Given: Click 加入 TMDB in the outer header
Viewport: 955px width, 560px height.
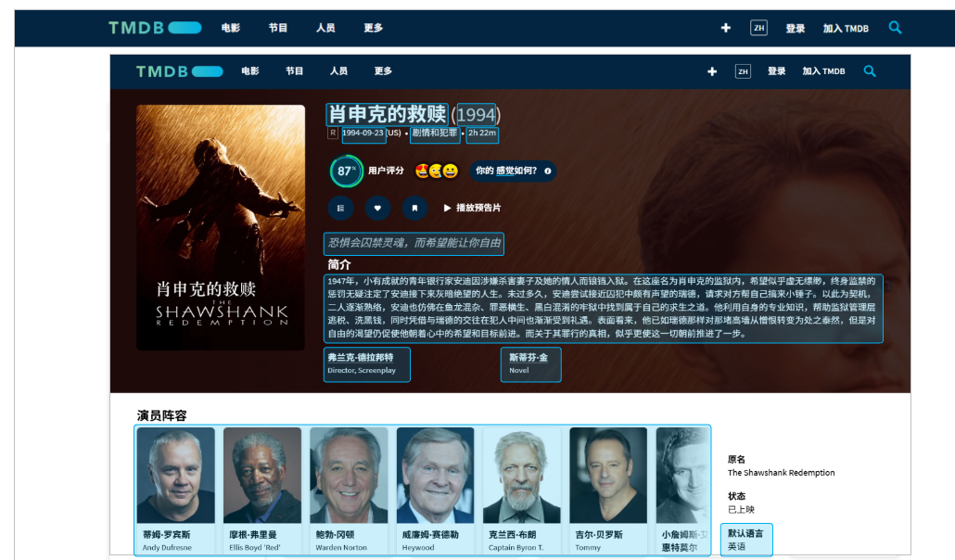Looking at the screenshot, I should 846,29.
